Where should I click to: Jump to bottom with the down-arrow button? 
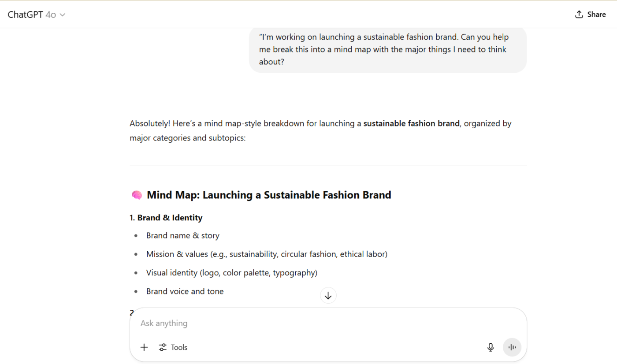[x=328, y=296]
